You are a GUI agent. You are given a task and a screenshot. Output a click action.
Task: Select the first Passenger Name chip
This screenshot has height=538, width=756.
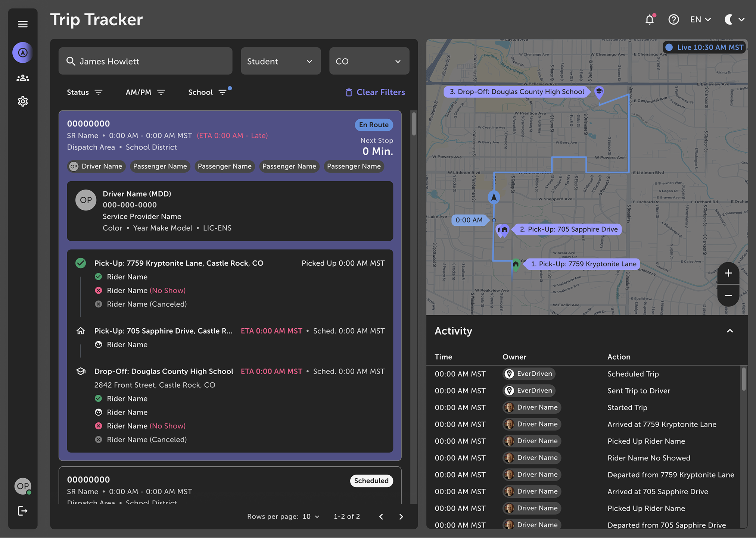[160, 166]
